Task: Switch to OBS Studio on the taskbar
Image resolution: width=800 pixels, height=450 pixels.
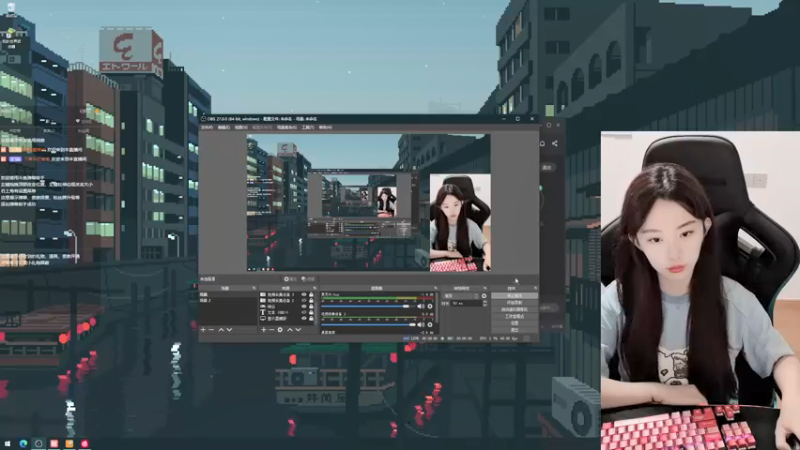Action: click(x=38, y=443)
